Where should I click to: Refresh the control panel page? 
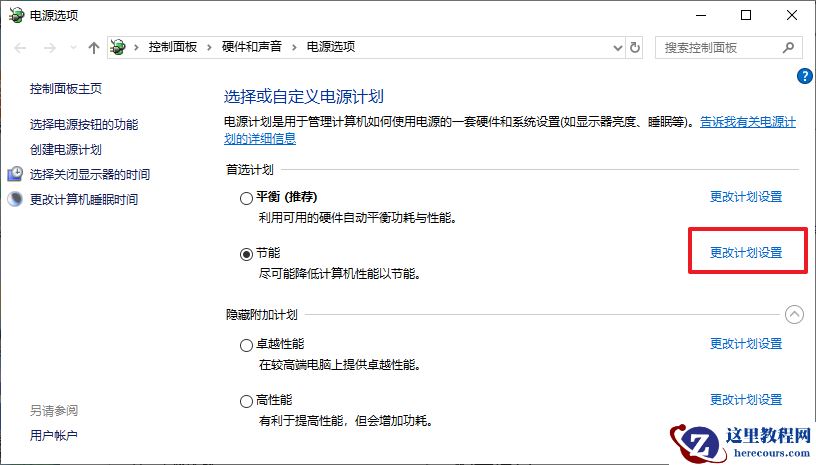634,48
